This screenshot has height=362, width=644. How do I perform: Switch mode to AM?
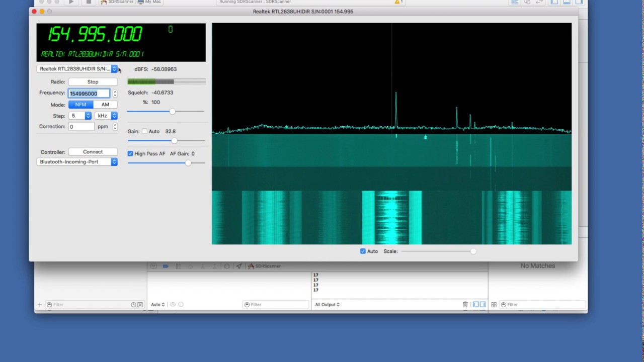pos(105,105)
